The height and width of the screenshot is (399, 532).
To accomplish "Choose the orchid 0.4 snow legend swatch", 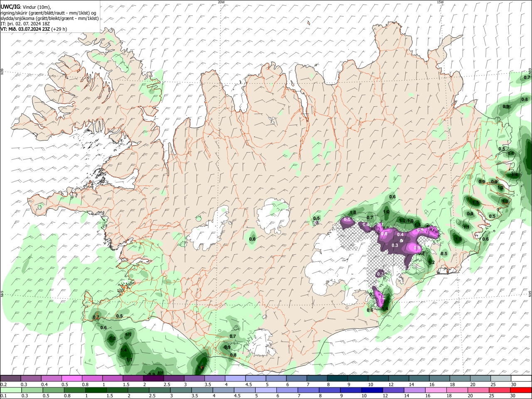I will click(x=51, y=379).
